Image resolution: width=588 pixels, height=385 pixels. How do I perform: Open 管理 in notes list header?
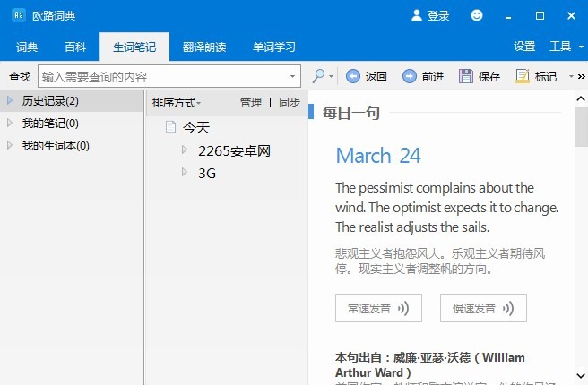tap(251, 102)
